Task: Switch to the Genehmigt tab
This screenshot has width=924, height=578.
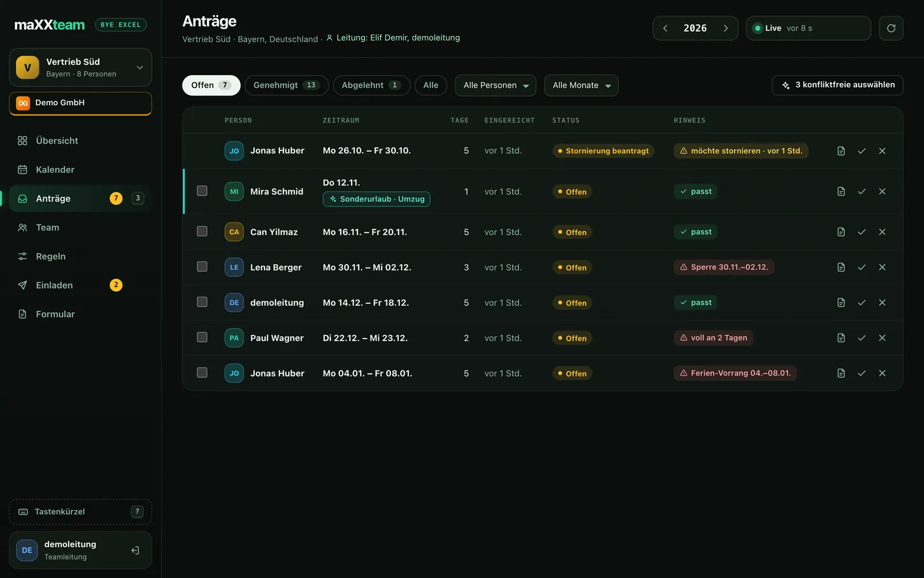Action: coord(286,86)
